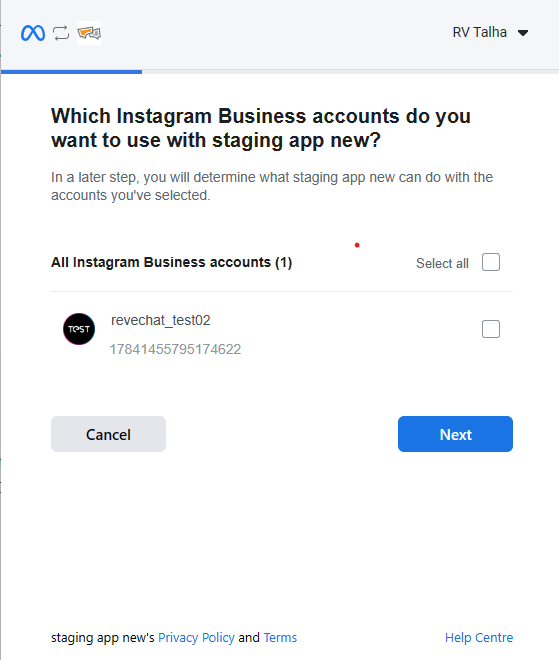This screenshot has height=660, width=559.
Task: Open the Privacy Policy link
Action: point(196,638)
